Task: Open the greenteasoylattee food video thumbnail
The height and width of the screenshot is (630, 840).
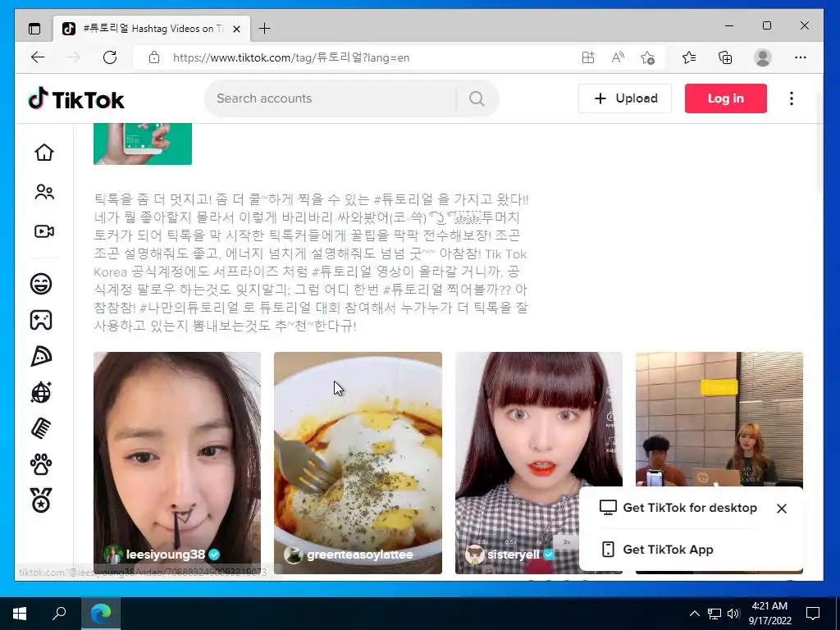Action: pyautogui.click(x=358, y=463)
